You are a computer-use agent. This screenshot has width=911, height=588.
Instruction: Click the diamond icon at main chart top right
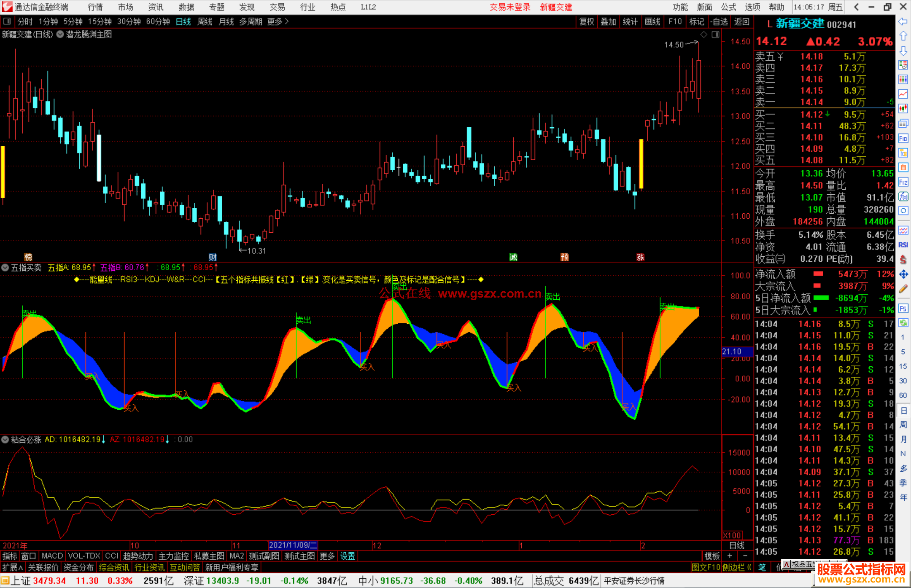tap(703, 35)
